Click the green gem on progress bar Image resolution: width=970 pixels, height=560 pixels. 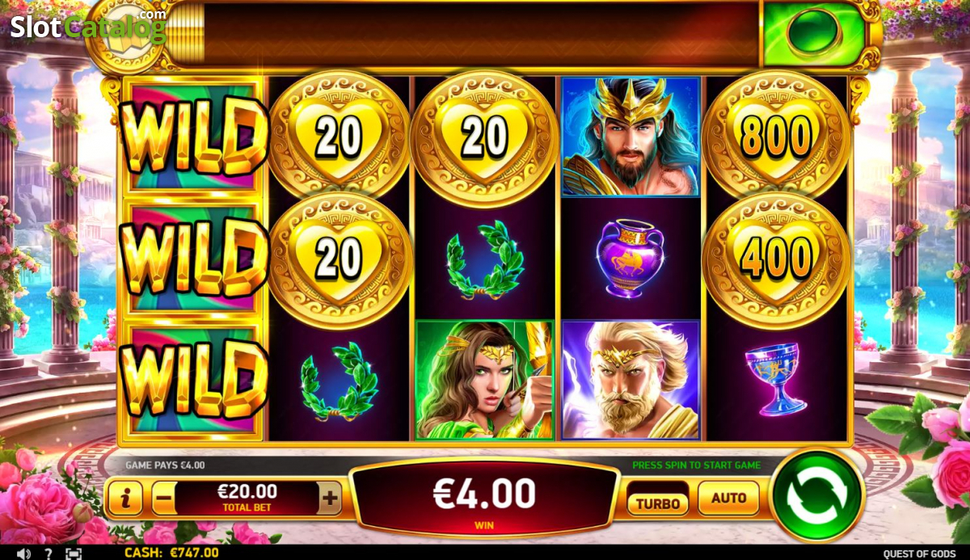(x=813, y=33)
